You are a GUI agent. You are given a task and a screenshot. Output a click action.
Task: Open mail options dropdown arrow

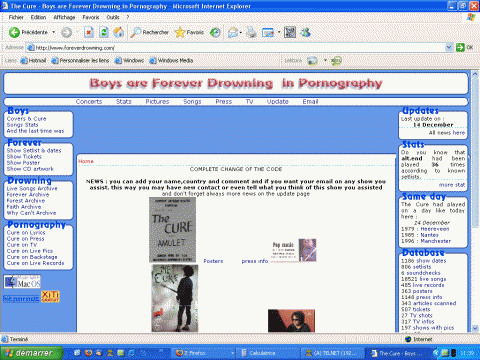pyautogui.click(x=241, y=32)
